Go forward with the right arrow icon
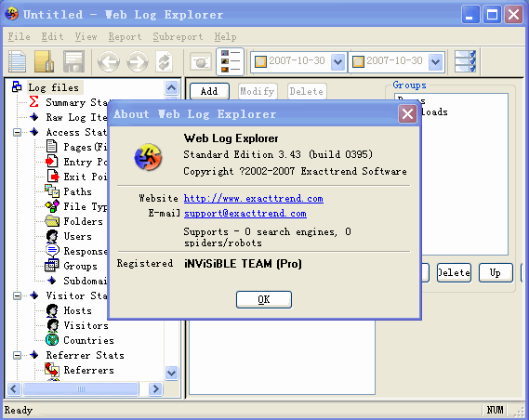 coord(138,61)
